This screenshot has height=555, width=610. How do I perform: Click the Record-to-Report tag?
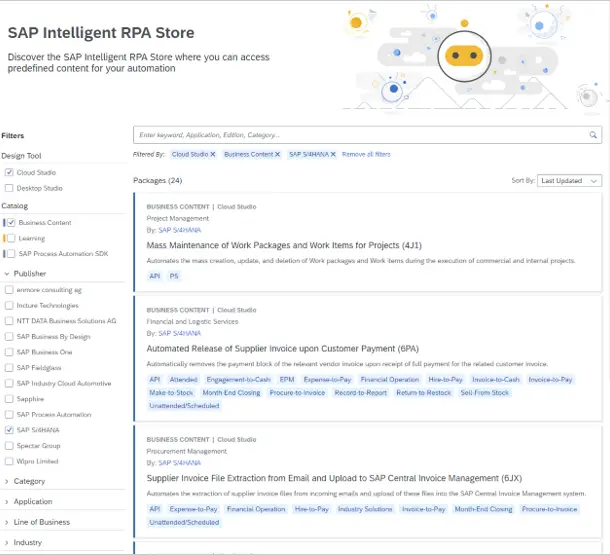point(361,393)
